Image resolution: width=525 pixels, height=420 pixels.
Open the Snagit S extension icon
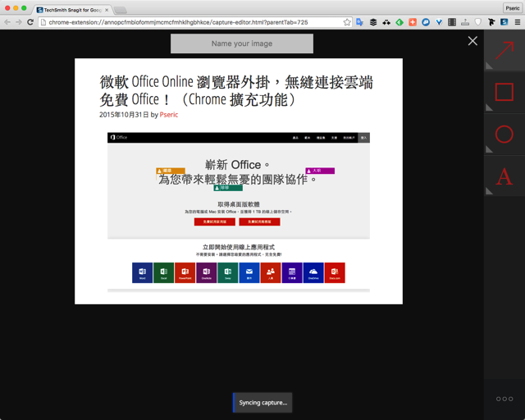(504, 22)
